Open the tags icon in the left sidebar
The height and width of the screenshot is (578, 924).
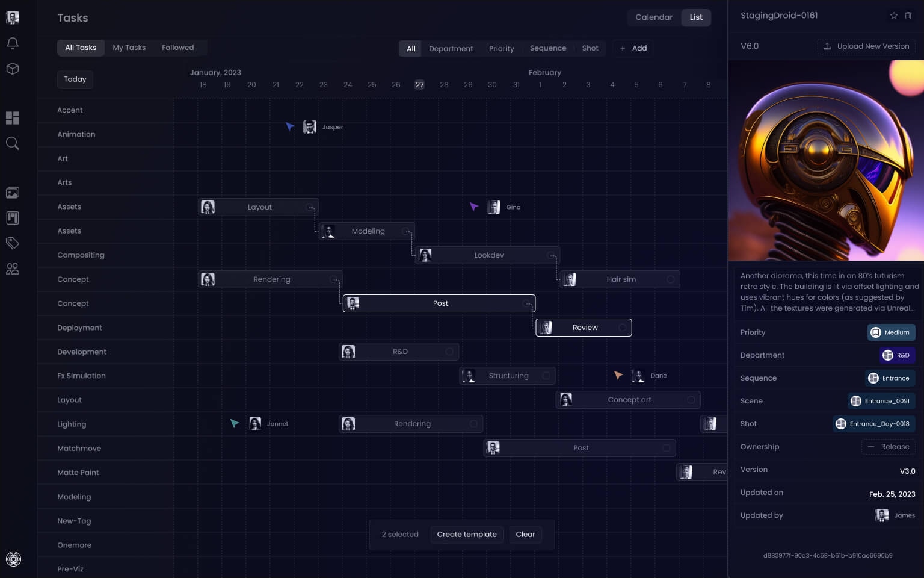point(12,243)
